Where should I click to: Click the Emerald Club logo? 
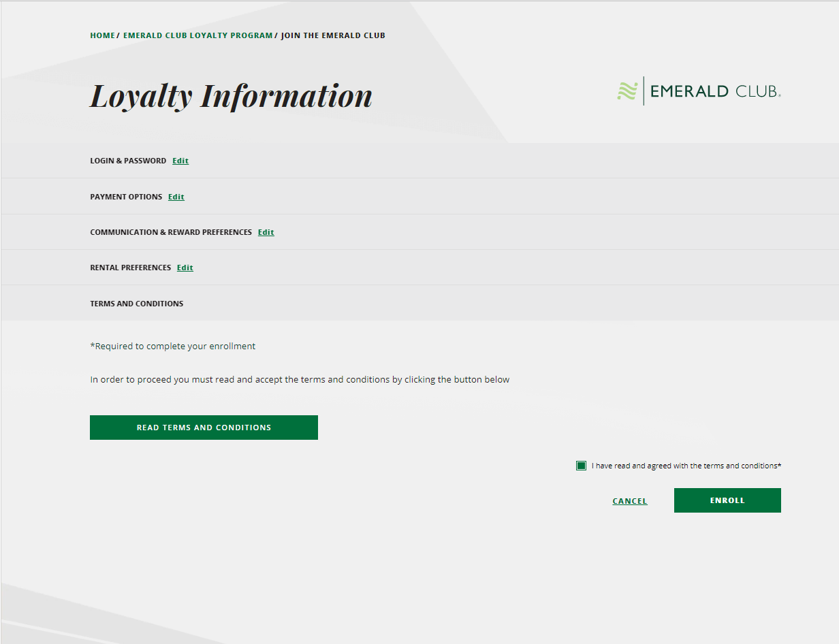[x=699, y=91]
